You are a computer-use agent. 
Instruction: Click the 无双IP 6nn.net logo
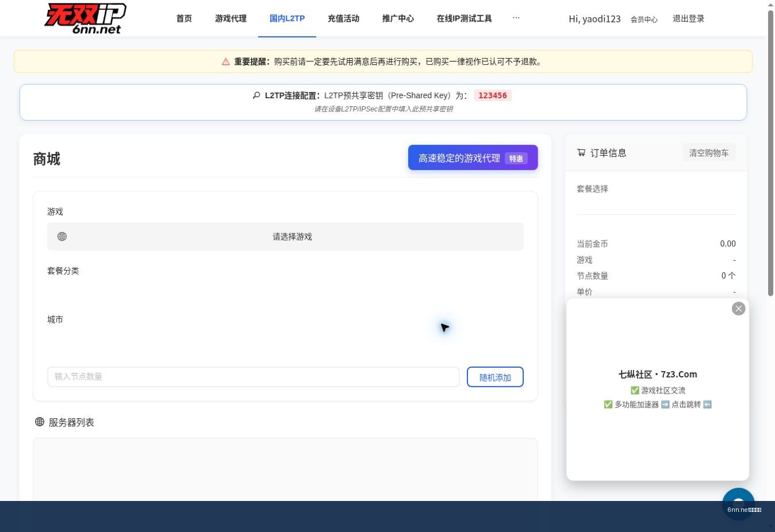tap(85, 18)
